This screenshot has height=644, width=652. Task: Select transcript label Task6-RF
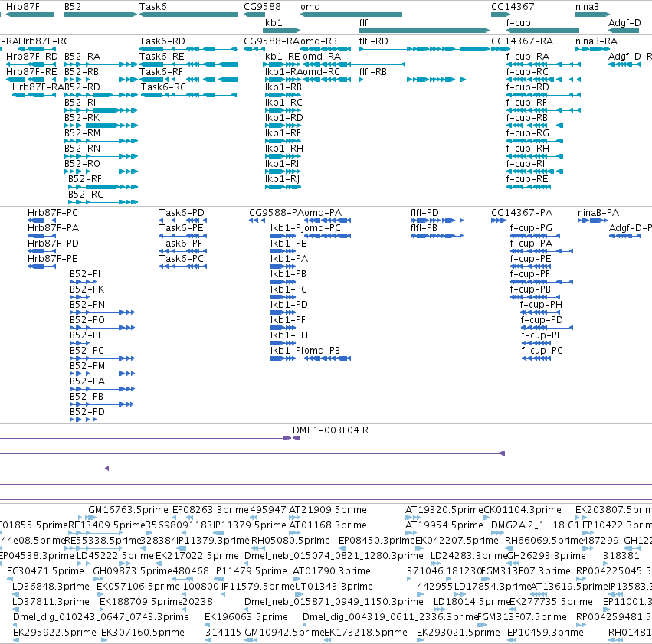162,72
